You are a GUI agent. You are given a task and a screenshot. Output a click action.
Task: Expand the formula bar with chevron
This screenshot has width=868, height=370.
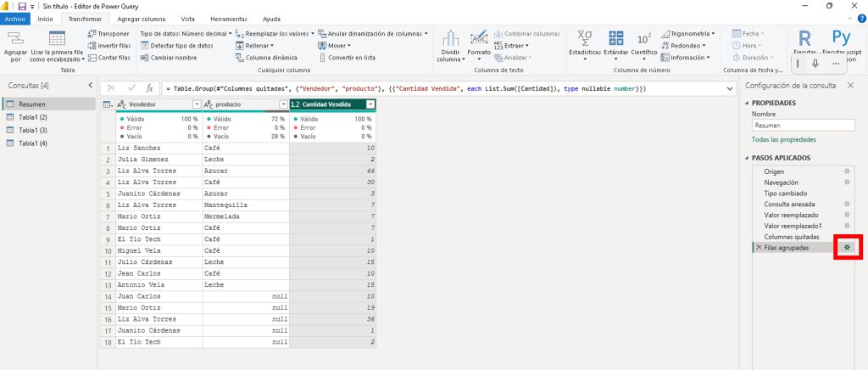click(730, 87)
